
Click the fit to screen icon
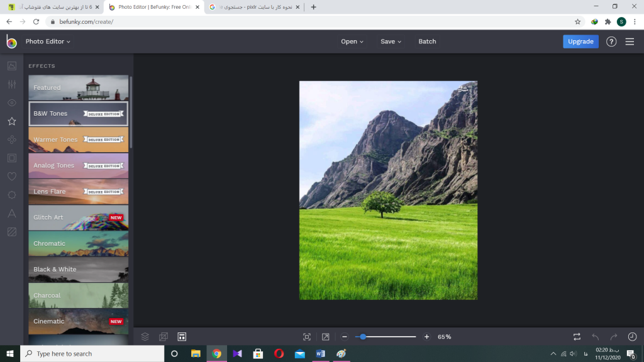coord(307,337)
